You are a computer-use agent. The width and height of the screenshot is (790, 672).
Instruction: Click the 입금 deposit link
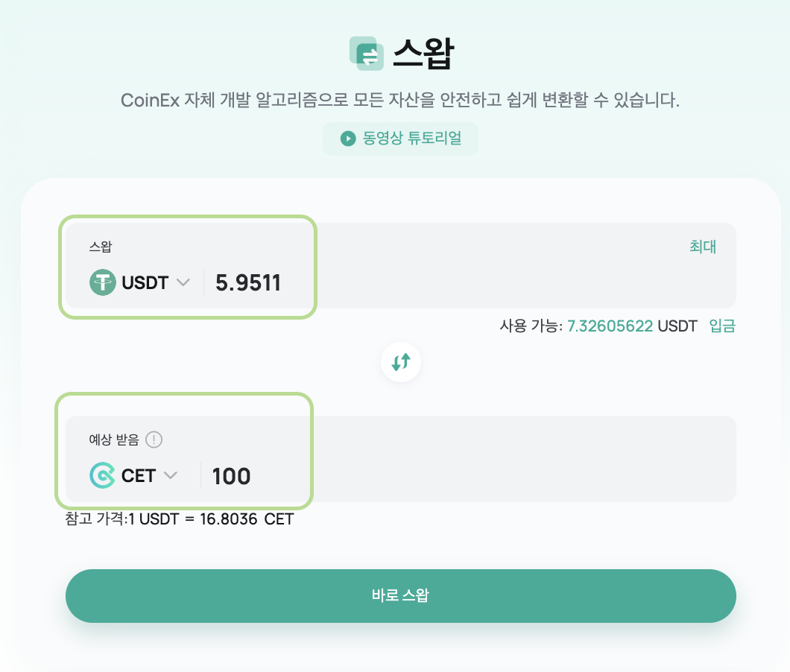tap(722, 326)
